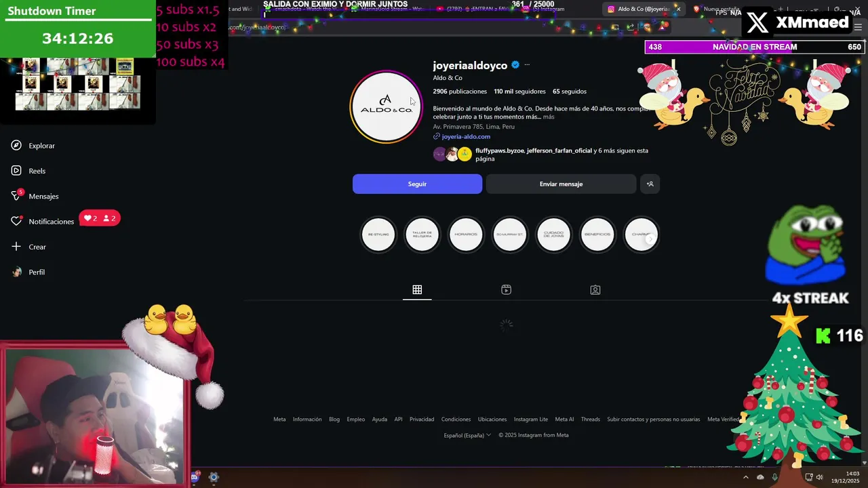Image resolution: width=868 pixels, height=488 pixels.
Task: Open the jefferson_farfan_oficial follower link
Action: pos(559,150)
